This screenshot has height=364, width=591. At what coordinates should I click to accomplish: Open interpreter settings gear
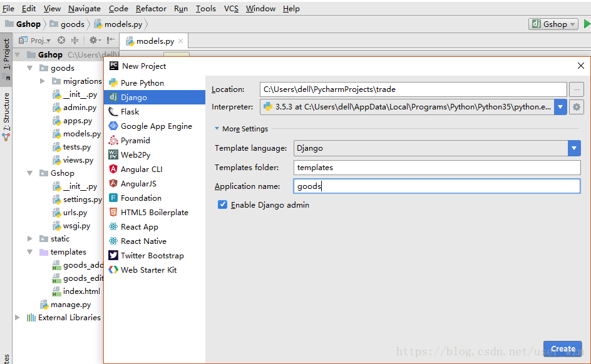(577, 107)
